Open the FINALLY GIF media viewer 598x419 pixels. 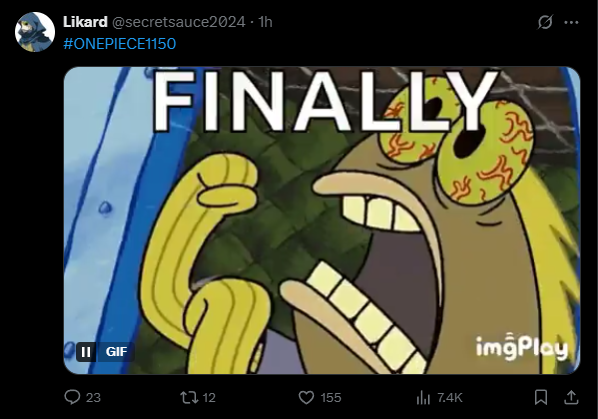(x=322, y=220)
